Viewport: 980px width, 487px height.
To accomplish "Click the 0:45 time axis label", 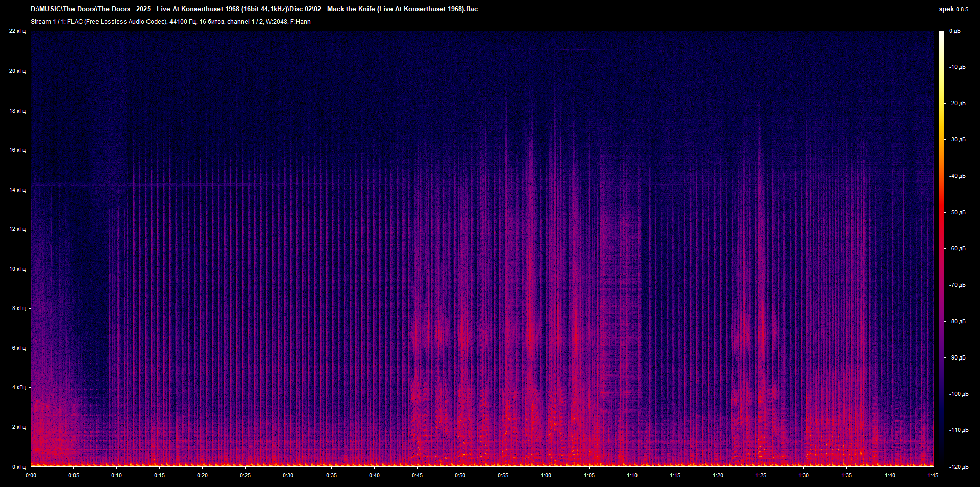I will (x=417, y=475).
